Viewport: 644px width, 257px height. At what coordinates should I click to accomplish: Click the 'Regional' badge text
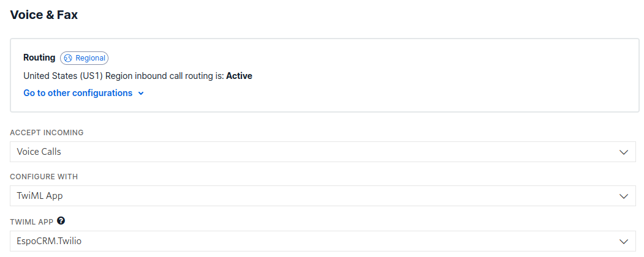90,58
